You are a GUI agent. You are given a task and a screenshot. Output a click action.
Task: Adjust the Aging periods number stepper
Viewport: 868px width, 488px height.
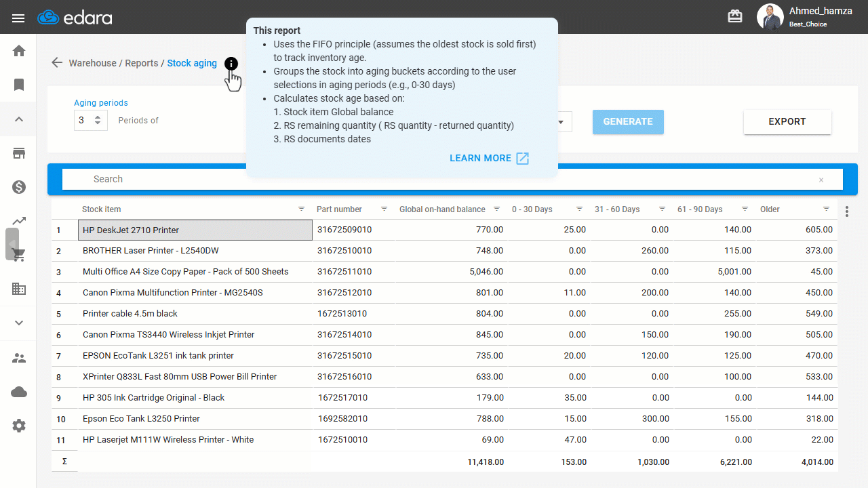pos(98,120)
